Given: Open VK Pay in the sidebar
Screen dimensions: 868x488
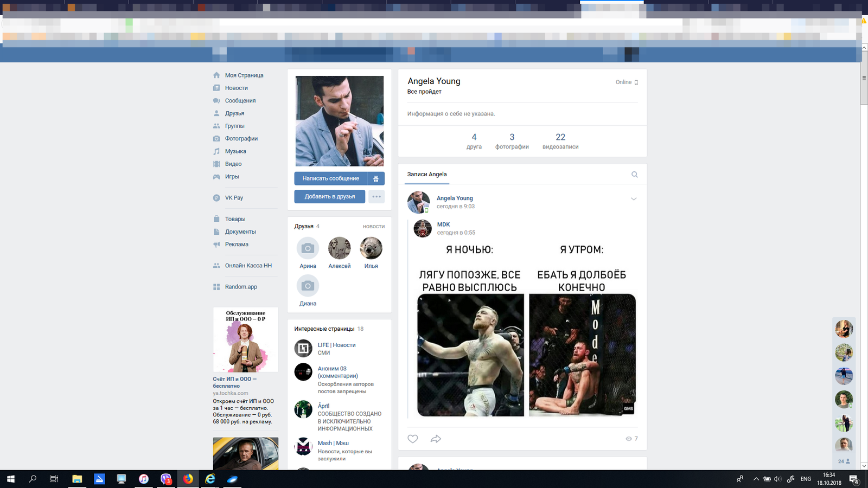Looking at the screenshot, I should pyautogui.click(x=234, y=198).
